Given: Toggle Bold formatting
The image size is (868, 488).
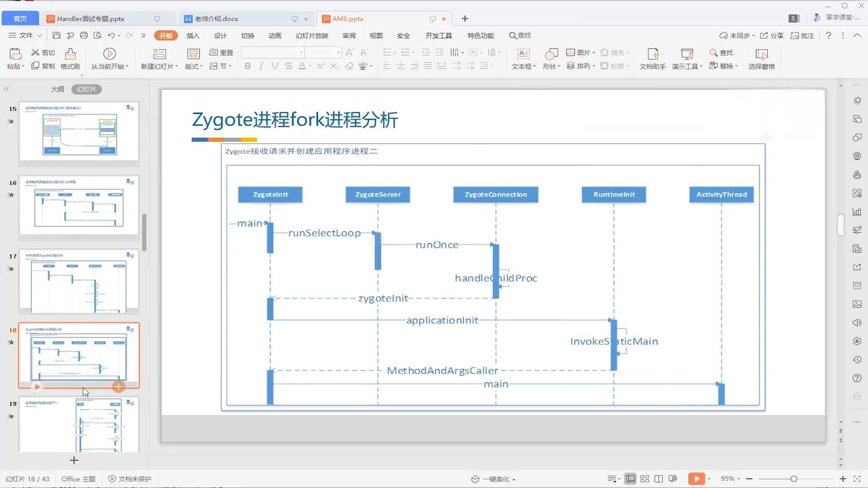Looking at the screenshot, I should (247, 66).
